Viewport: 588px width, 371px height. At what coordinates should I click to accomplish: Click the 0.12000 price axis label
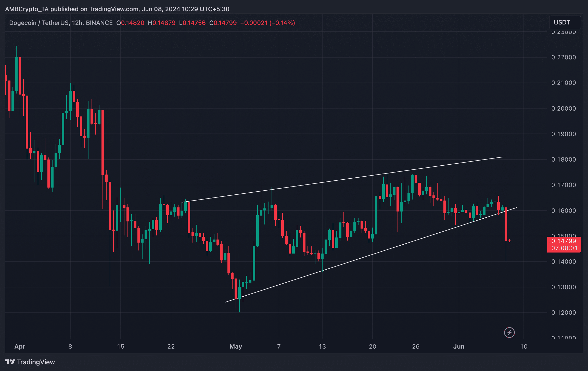(564, 313)
